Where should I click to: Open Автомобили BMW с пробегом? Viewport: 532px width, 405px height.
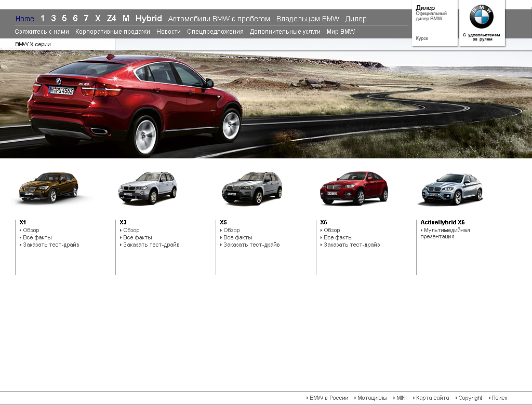click(x=219, y=19)
